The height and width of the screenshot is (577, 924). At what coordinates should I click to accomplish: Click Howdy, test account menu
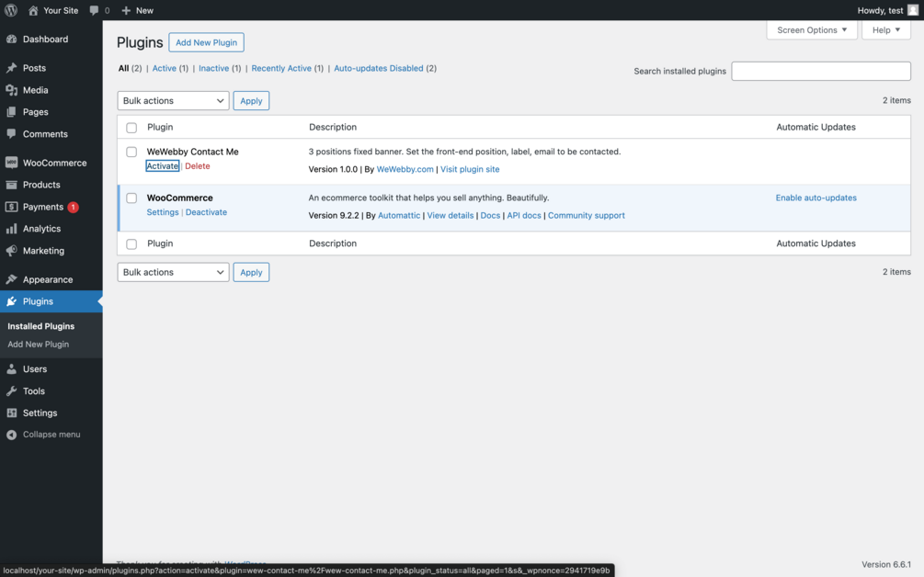(x=887, y=11)
